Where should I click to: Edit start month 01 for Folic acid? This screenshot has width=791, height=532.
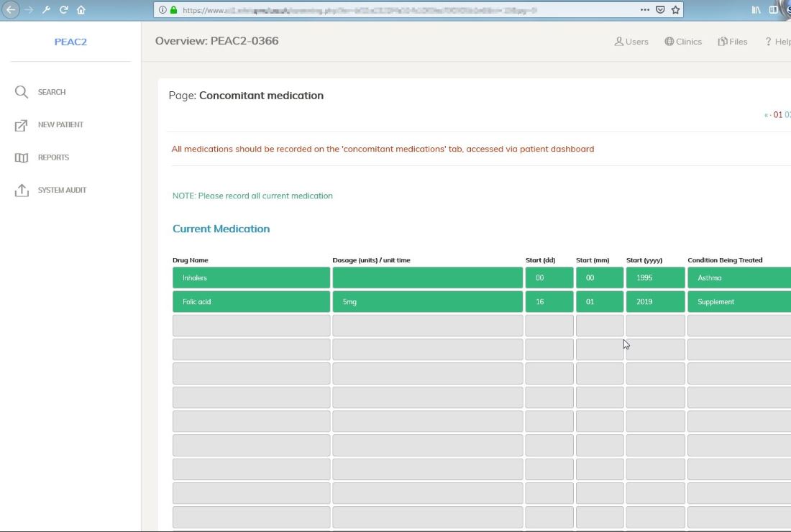600,301
